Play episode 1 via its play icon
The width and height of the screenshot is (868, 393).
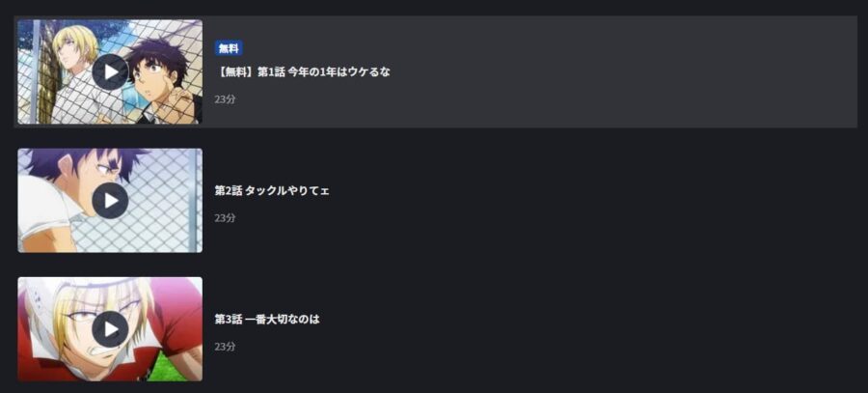[x=110, y=72]
